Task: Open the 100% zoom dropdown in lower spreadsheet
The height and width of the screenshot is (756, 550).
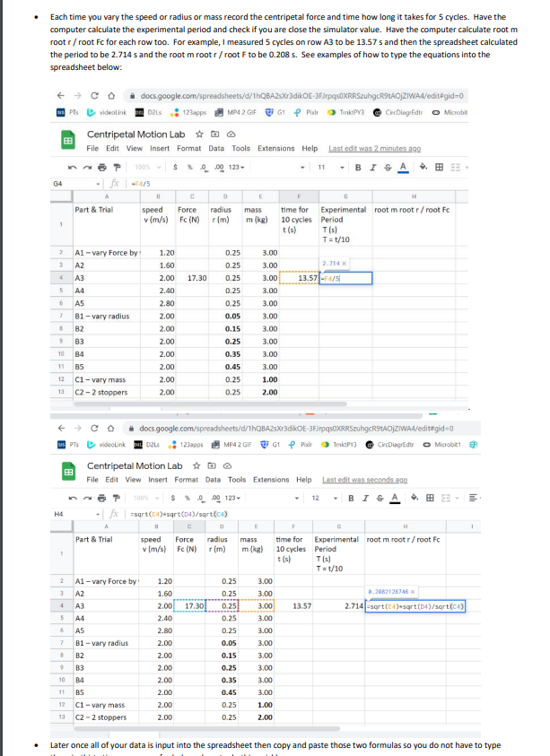Action: [146, 498]
